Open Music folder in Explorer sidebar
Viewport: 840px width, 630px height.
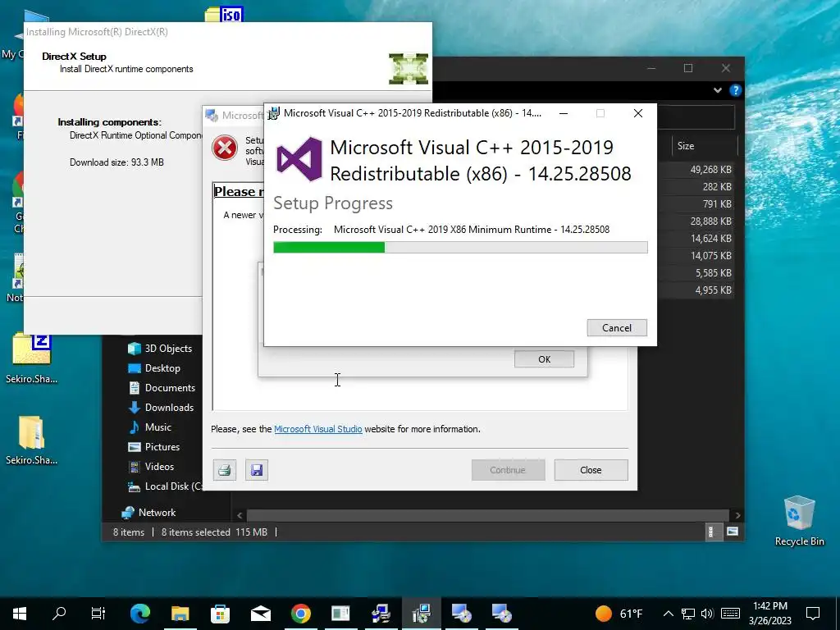pos(149,427)
